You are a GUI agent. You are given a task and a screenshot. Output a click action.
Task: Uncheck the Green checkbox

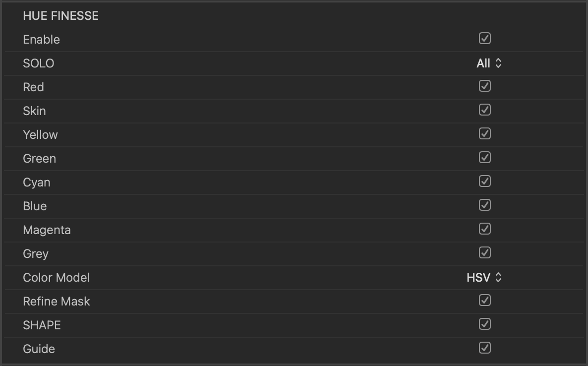pos(484,157)
